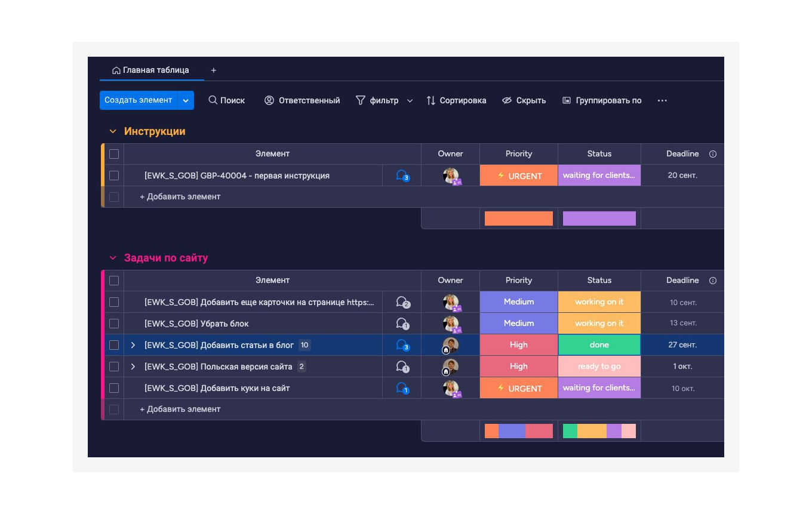Open Группировать по menu
Image resolution: width=812 pixels, height=514 pixels.
click(602, 100)
